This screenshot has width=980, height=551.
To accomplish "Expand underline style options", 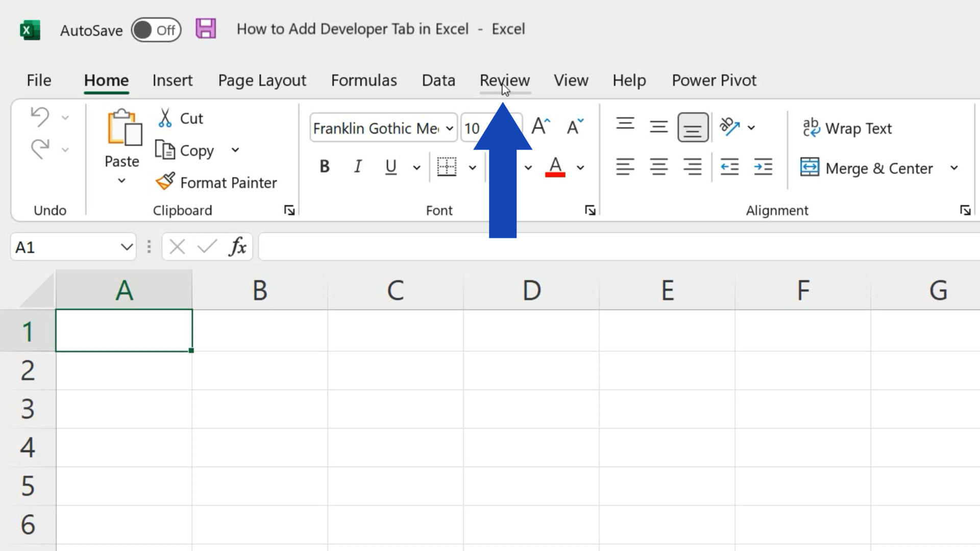I will 416,167.
